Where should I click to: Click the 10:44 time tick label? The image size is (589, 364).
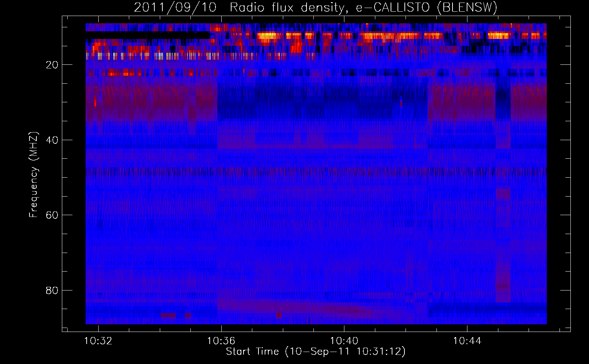[467, 341]
